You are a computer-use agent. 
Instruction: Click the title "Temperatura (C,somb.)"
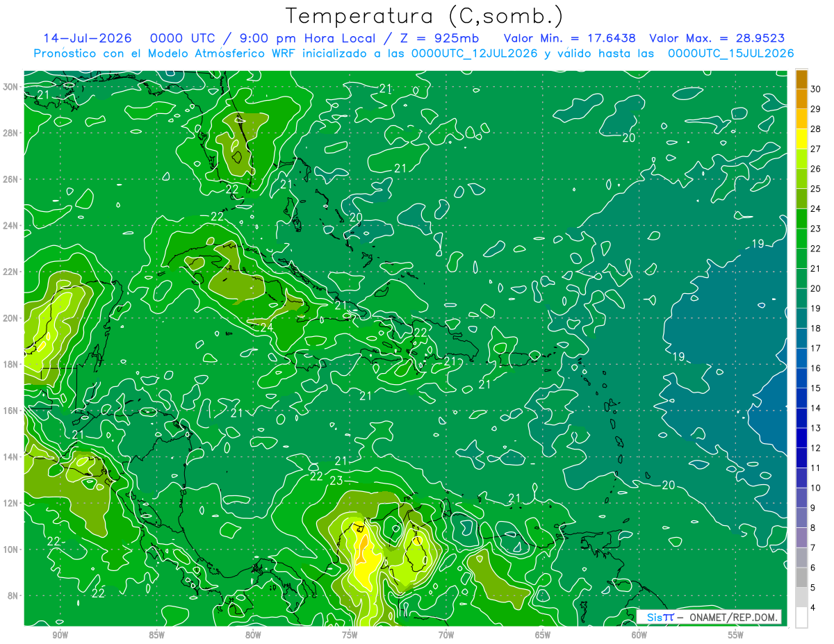424,17
